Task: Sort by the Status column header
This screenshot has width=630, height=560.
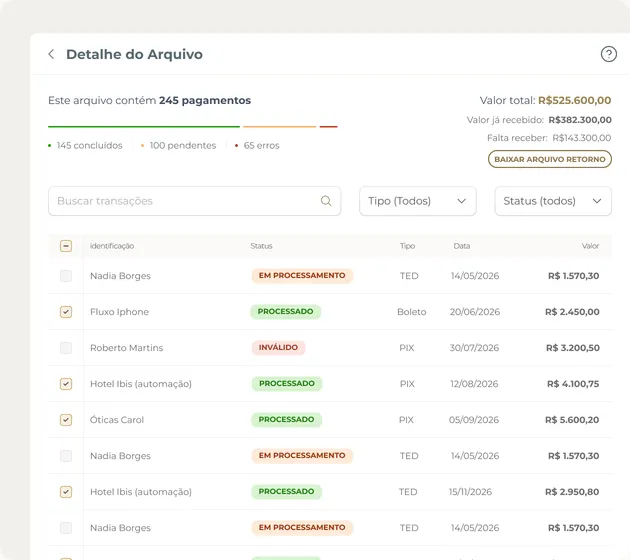Action: click(x=262, y=246)
